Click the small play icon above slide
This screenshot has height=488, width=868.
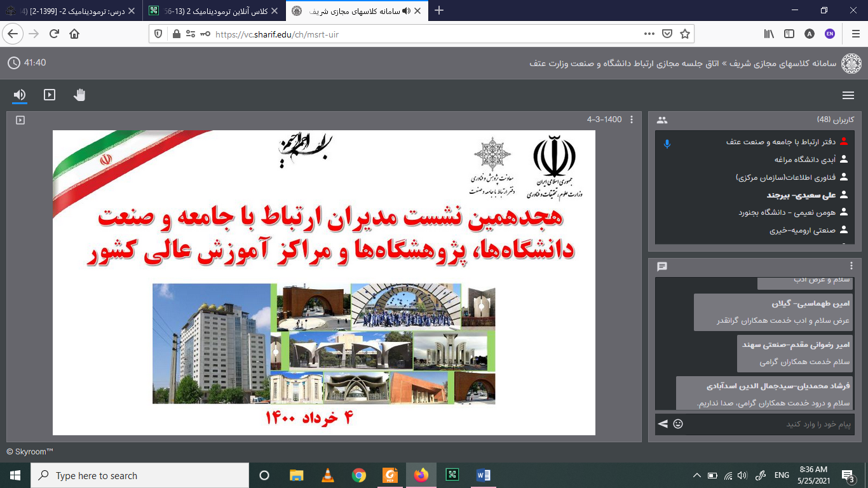tap(20, 119)
